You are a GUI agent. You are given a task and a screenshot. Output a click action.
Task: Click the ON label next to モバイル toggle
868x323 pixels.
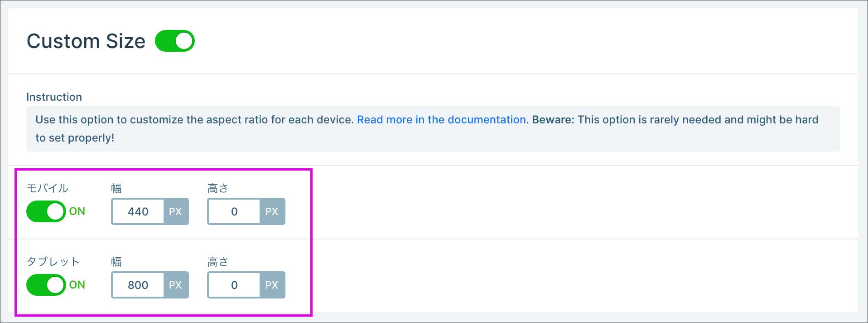click(x=77, y=211)
